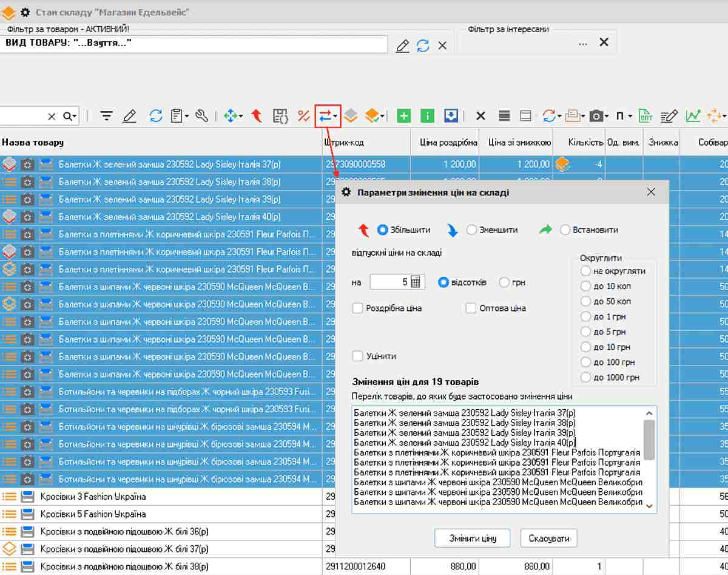Select the 'Зменшити' radio option
The image size is (728, 575).
click(472, 230)
